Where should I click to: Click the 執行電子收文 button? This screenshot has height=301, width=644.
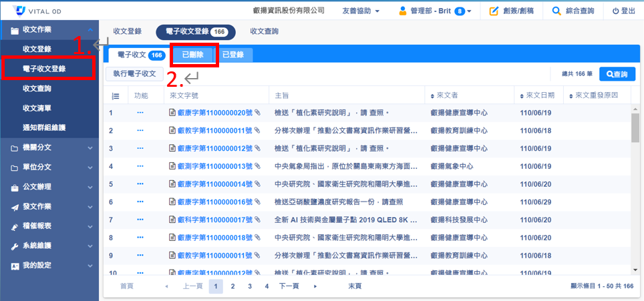click(134, 73)
